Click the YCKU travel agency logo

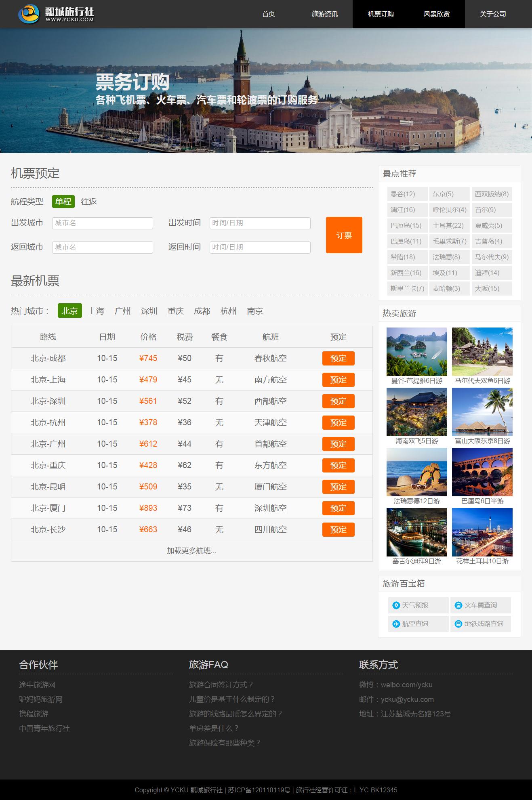pos(56,14)
